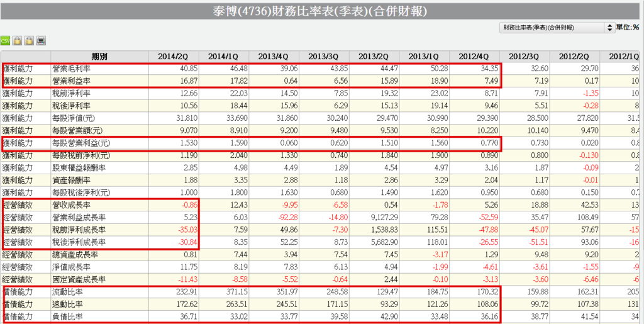The height and width of the screenshot is (324, 644).
Task: Click the 50.28 value in 營業毛利率 row
Action: click(x=439, y=69)
